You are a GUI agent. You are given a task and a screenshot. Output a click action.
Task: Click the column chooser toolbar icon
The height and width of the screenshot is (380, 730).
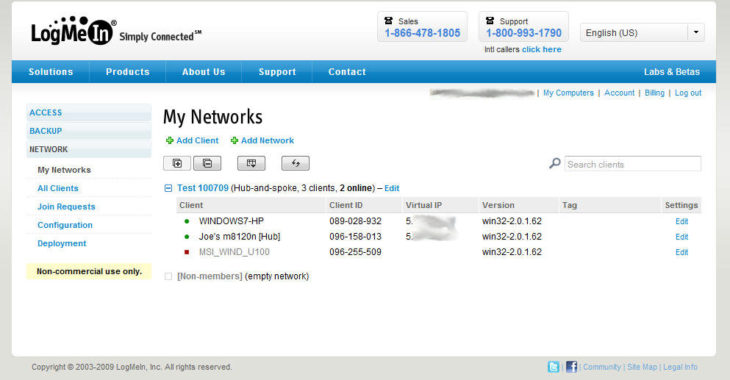click(x=251, y=163)
